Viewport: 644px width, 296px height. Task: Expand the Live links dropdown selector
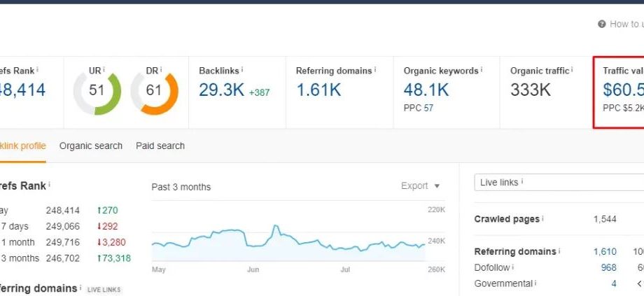pos(559,182)
